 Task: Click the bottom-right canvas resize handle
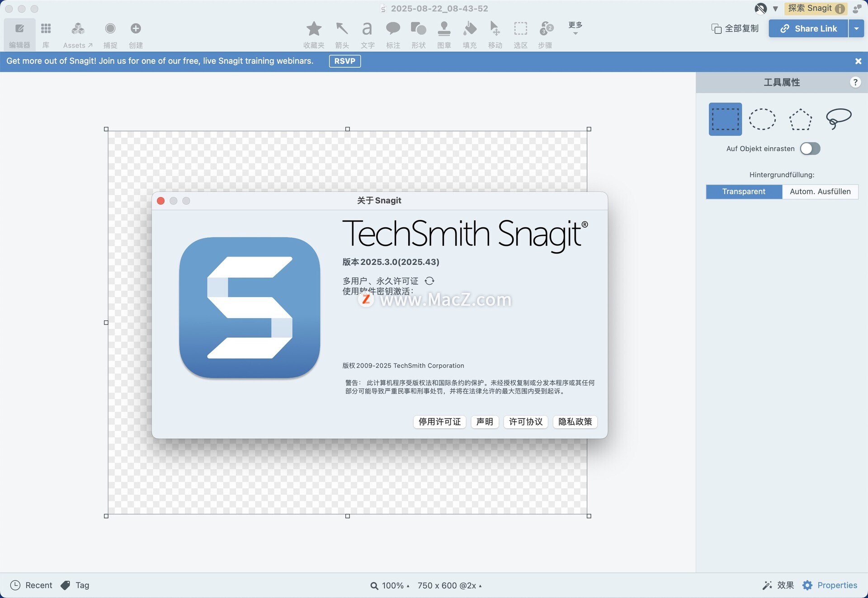(589, 516)
